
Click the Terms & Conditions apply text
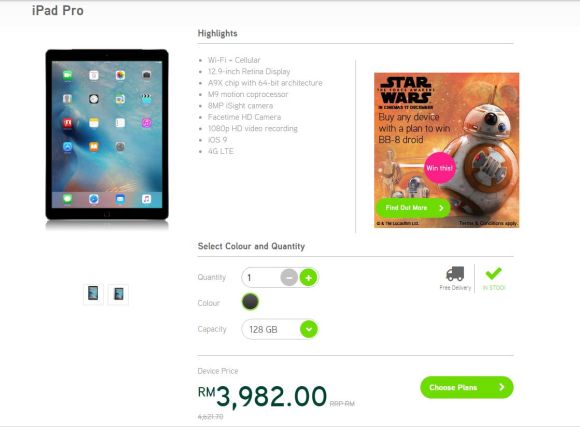tap(488, 223)
